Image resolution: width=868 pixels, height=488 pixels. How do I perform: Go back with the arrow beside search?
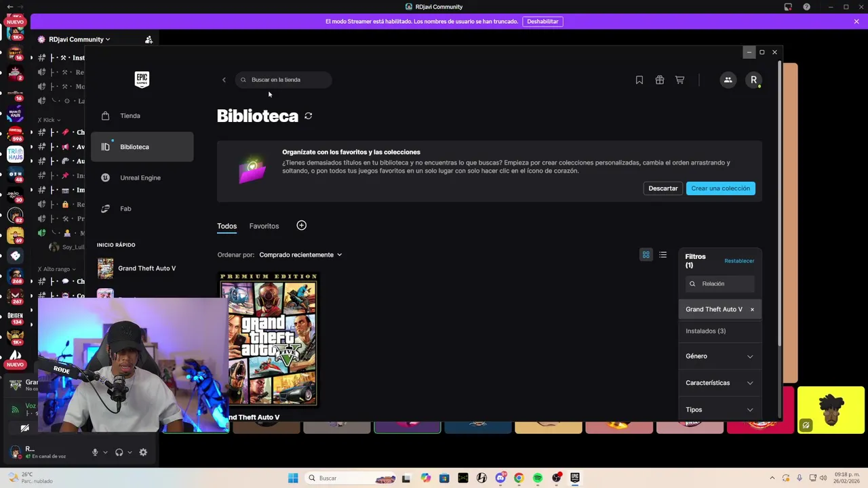pyautogui.click(x=224, y=80)
